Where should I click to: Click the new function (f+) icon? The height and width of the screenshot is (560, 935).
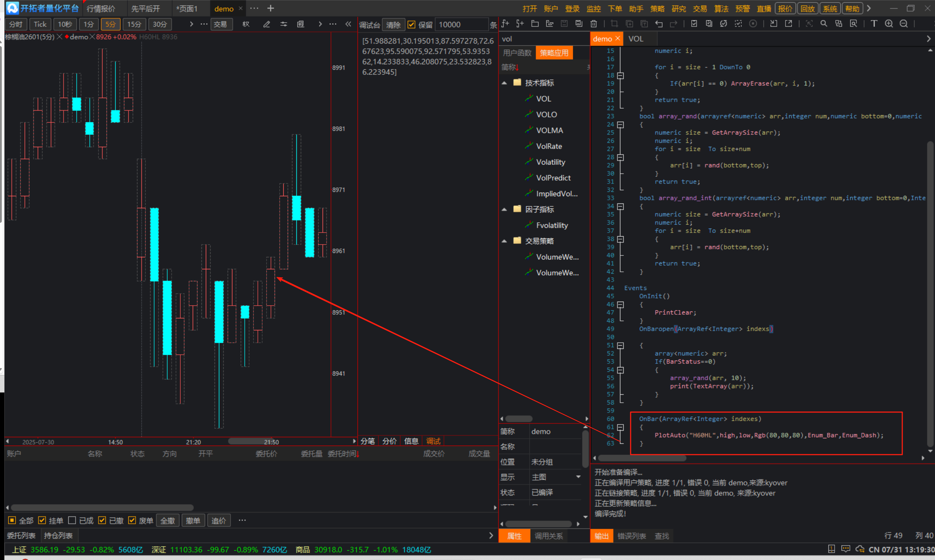(505, 24)
